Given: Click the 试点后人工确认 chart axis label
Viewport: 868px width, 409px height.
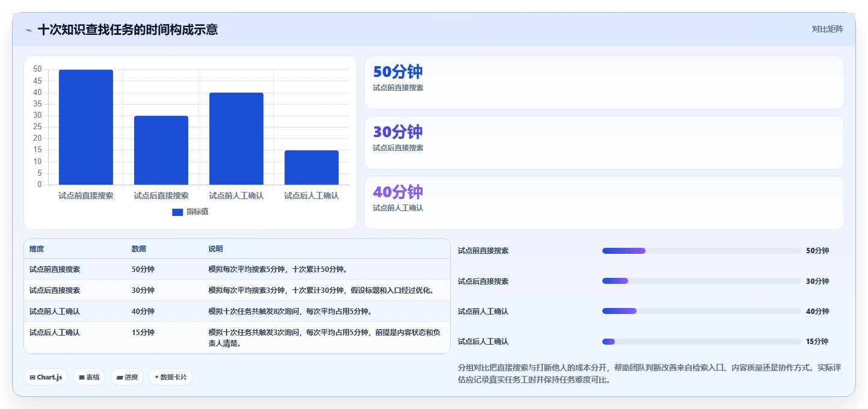Looking at the screenshot, I should tap(311, 195).
